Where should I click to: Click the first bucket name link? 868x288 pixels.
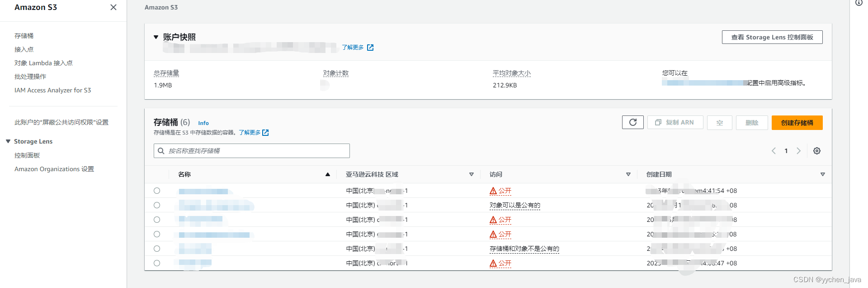tap(203, 191)
